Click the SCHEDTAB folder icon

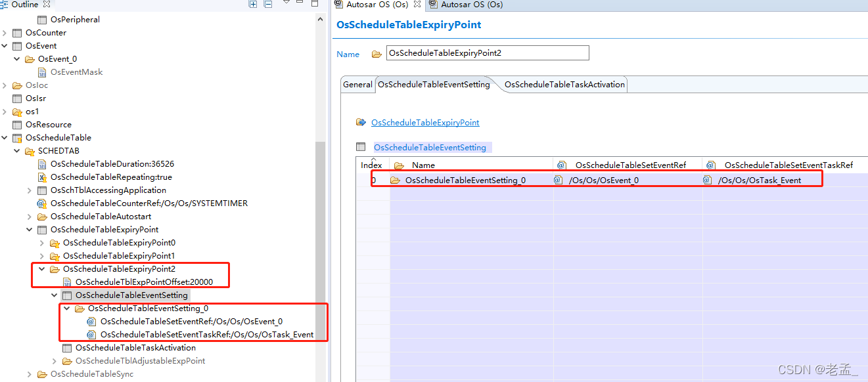30,151
